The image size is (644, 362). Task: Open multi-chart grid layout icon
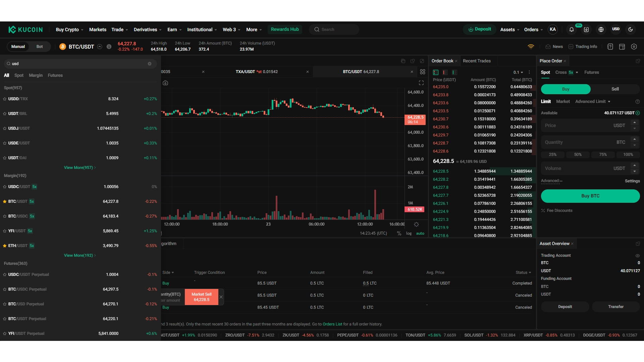click(423, 72)
